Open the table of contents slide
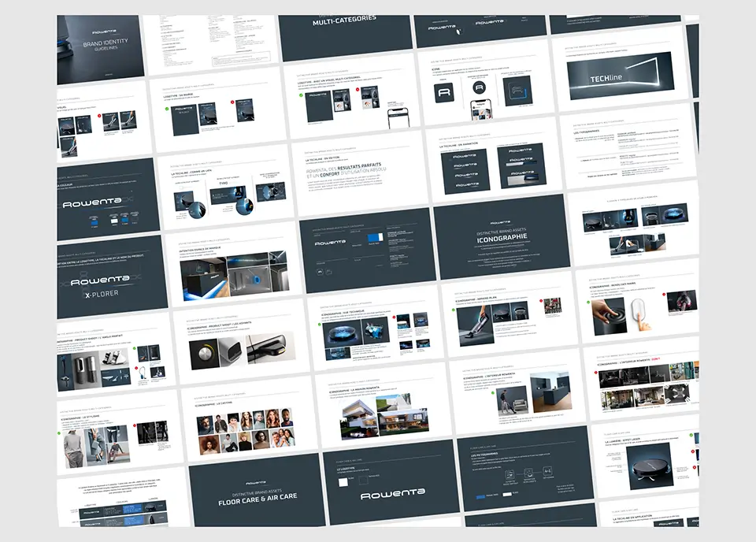Viewport: 756px width, 542px height. tap(210, 43)
